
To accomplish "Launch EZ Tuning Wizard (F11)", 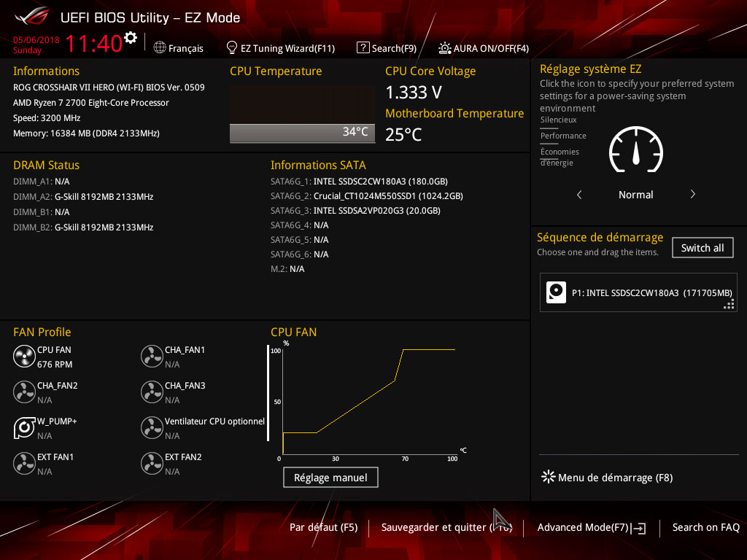I will pos(280,48).
